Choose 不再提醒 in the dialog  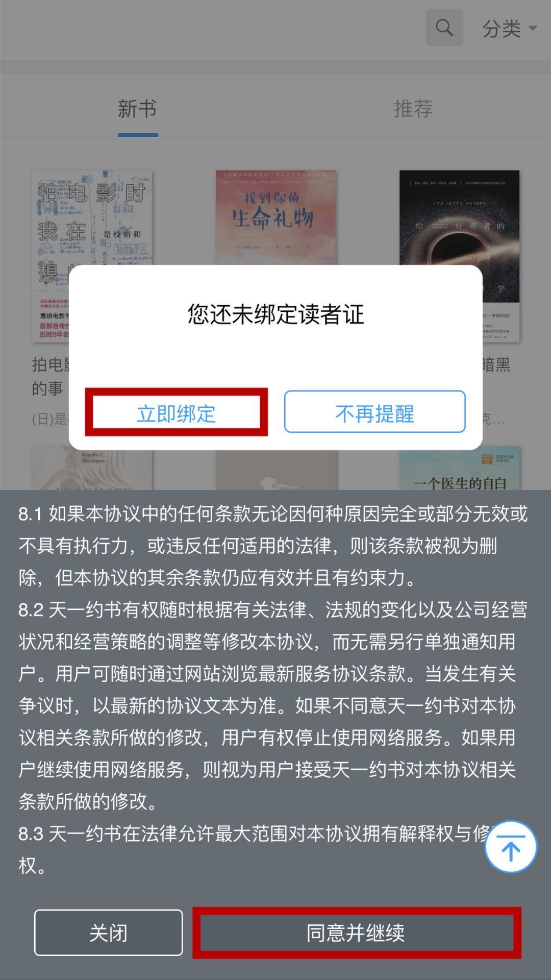[374, 412]
